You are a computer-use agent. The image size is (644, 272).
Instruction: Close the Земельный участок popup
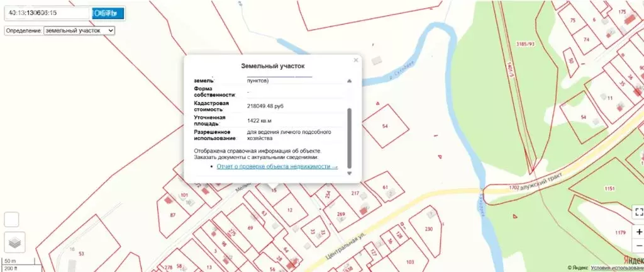click(x=356, y=60)
